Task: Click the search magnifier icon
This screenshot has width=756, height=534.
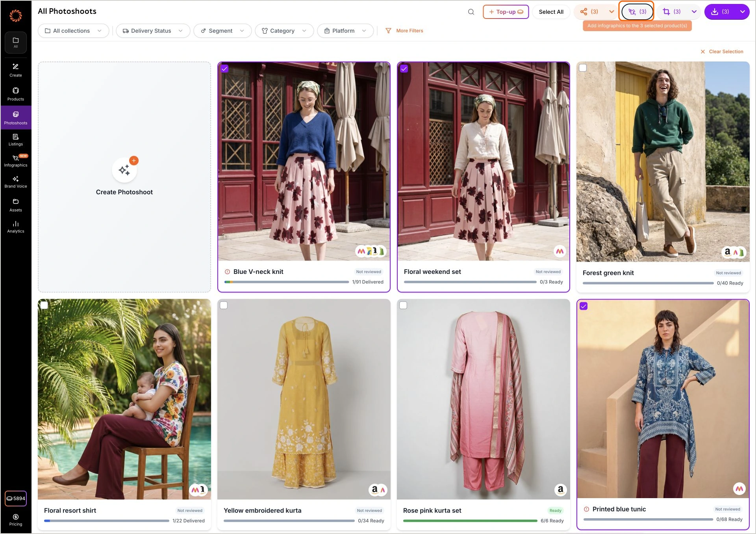Action: [471, 12]
